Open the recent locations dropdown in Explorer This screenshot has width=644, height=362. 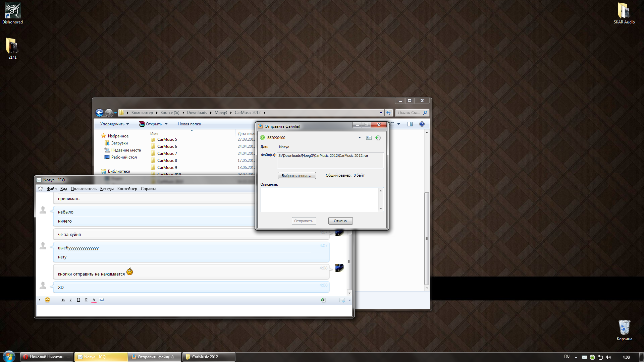click(x=115, y=113)
